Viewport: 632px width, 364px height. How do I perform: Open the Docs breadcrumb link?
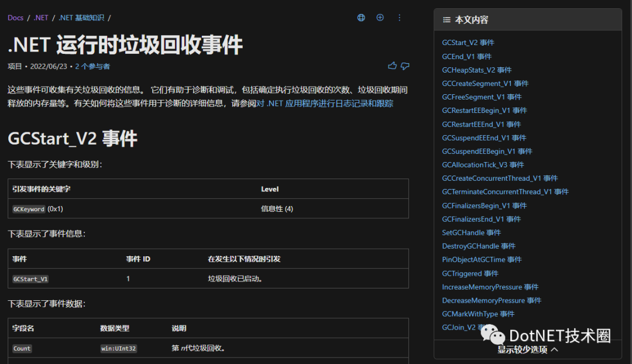[x=15, y=18]
